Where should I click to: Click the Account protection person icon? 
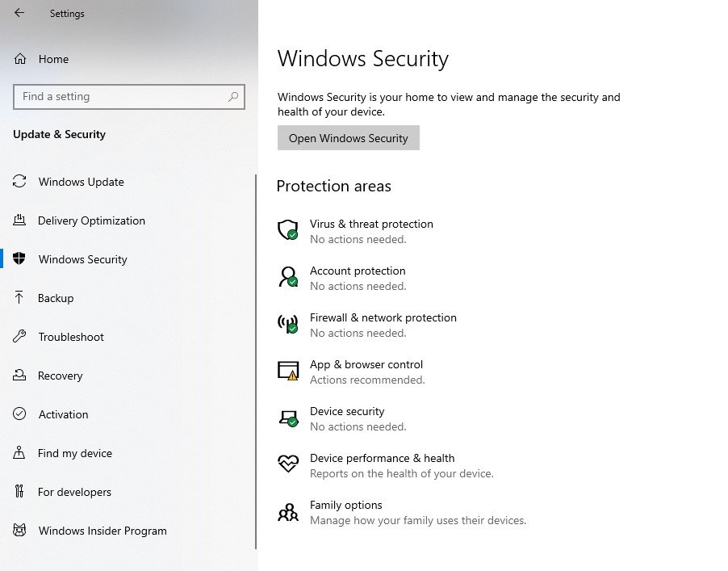point(287,277)
